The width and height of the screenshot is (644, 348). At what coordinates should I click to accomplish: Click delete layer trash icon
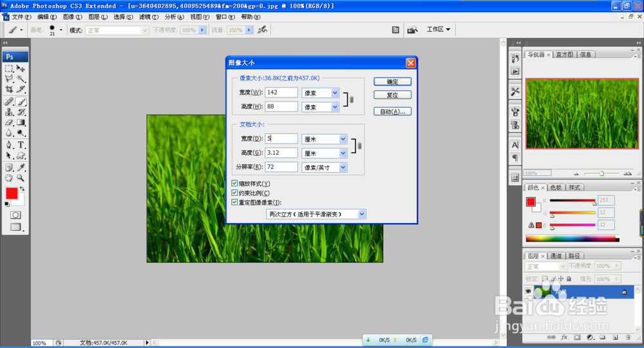pyautogui.click(x=628, y=337)
